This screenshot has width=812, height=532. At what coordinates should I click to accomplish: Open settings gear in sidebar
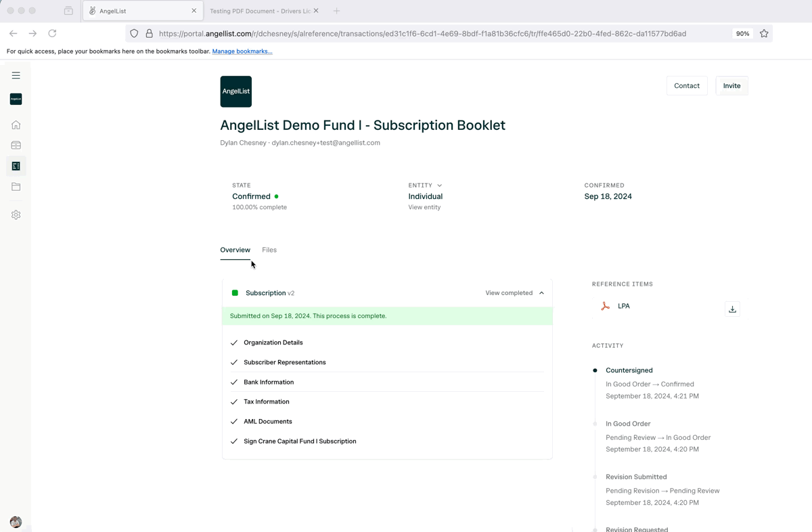click(16, 215)
